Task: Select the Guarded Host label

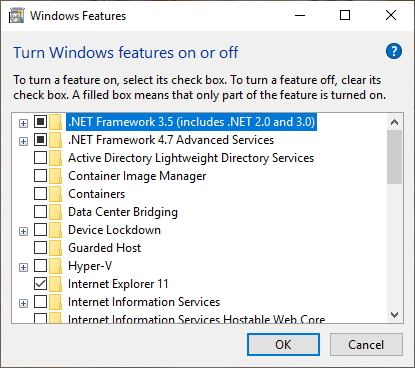Action: point(105,248)
